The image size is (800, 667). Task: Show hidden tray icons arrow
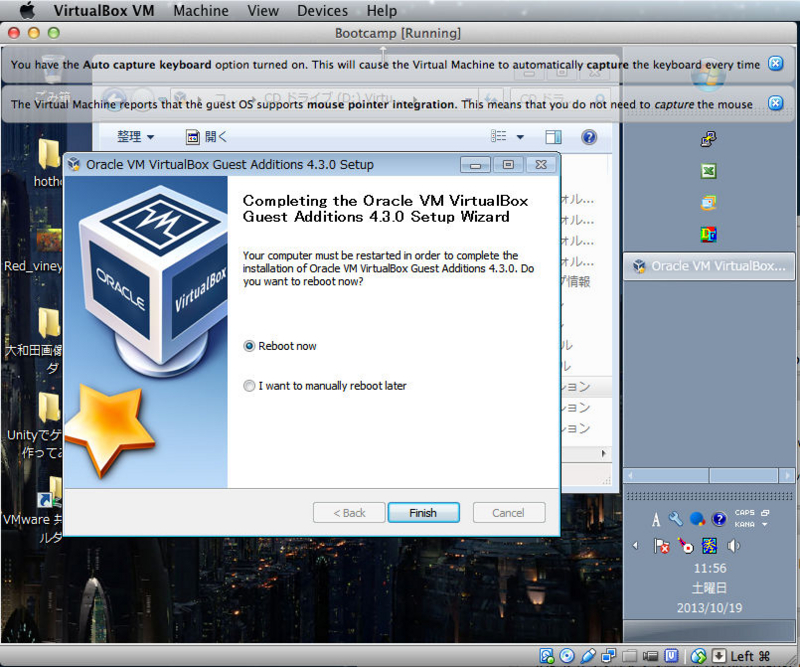click(x=635, y=546)
